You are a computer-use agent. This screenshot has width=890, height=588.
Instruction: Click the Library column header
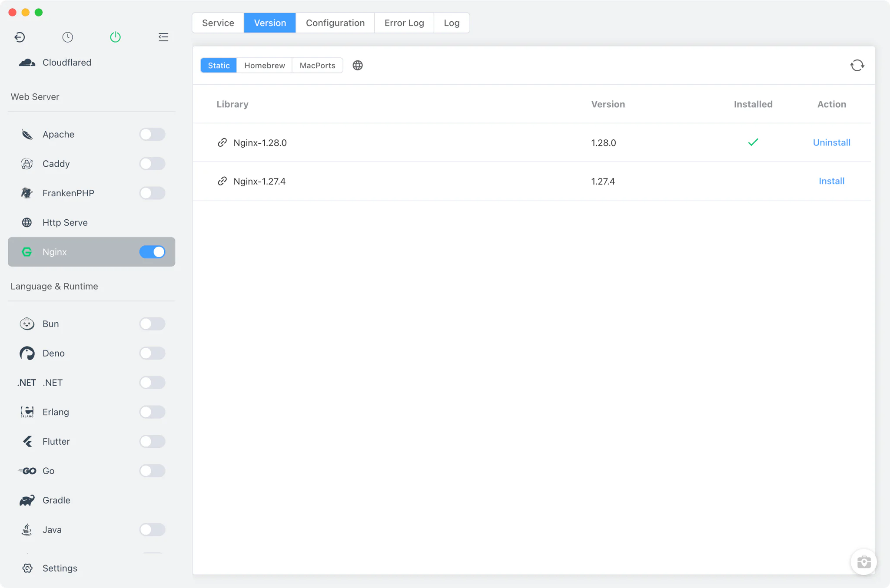click(x=232, y=104)
